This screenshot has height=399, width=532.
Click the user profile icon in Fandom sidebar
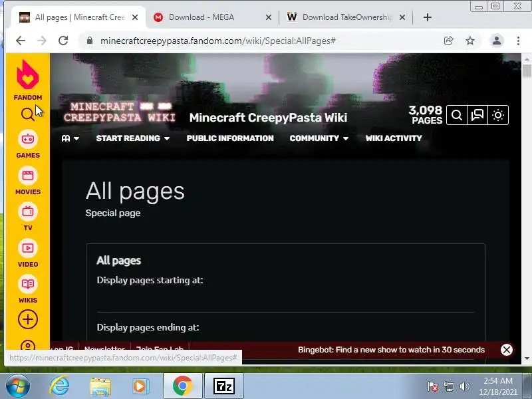pos(28,345)
